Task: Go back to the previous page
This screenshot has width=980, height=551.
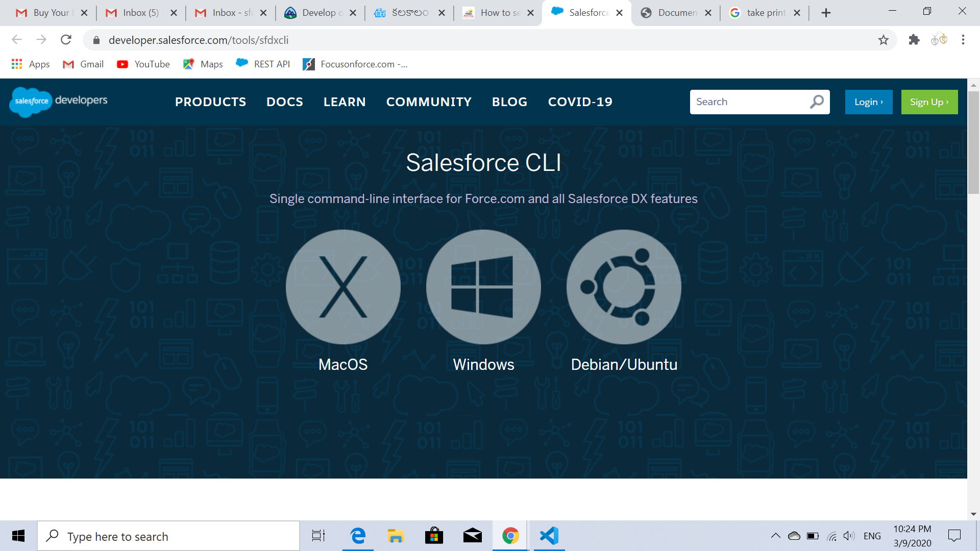Action: 17,40
